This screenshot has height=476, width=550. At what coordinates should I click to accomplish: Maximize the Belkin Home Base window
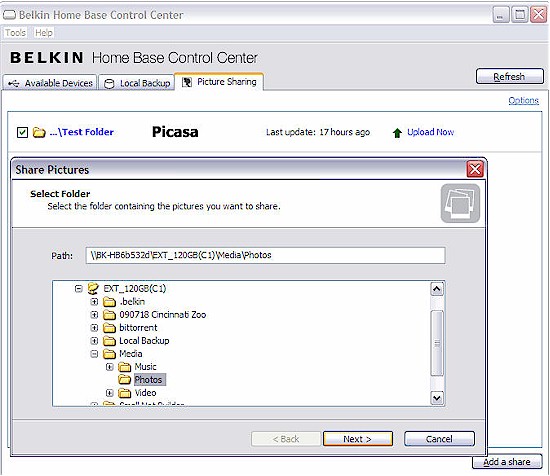(x=520, y=15)
